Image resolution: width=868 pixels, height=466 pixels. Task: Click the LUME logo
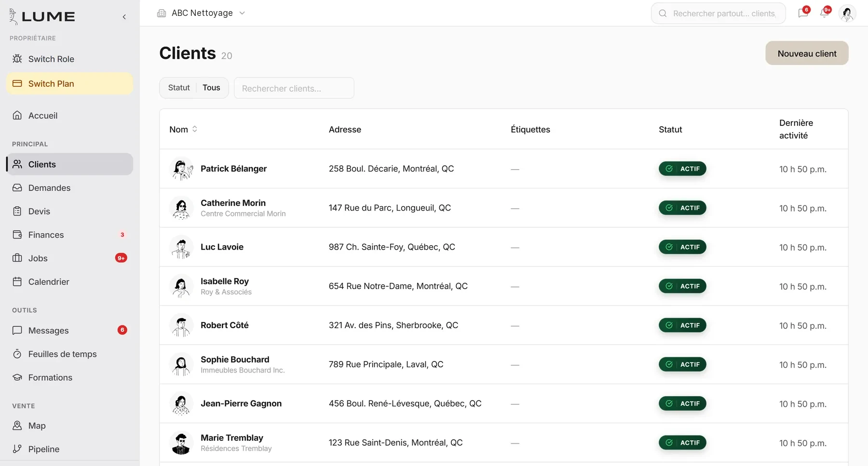click(42, 16)
